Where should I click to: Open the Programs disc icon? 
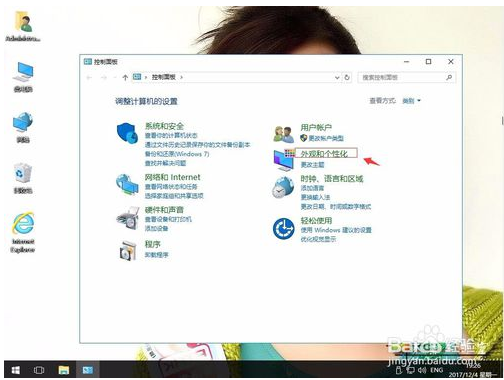(x=128, y=250)
